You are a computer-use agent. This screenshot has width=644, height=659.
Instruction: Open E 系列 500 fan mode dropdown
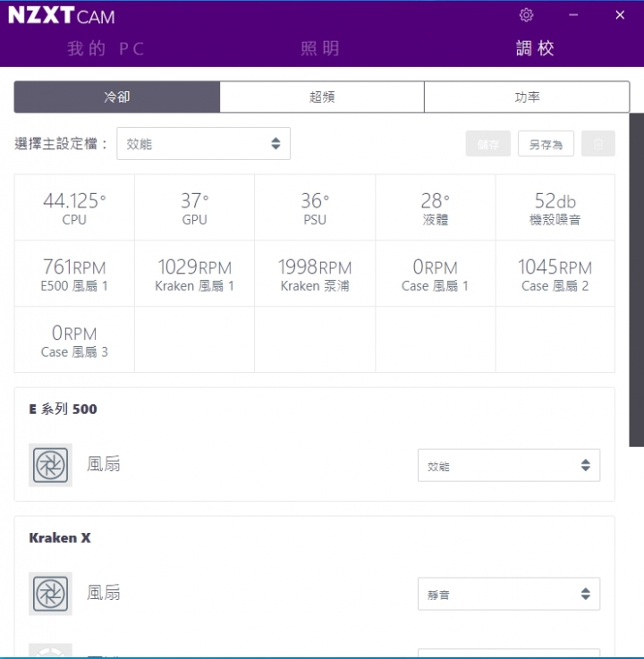(x=509, y=465)
